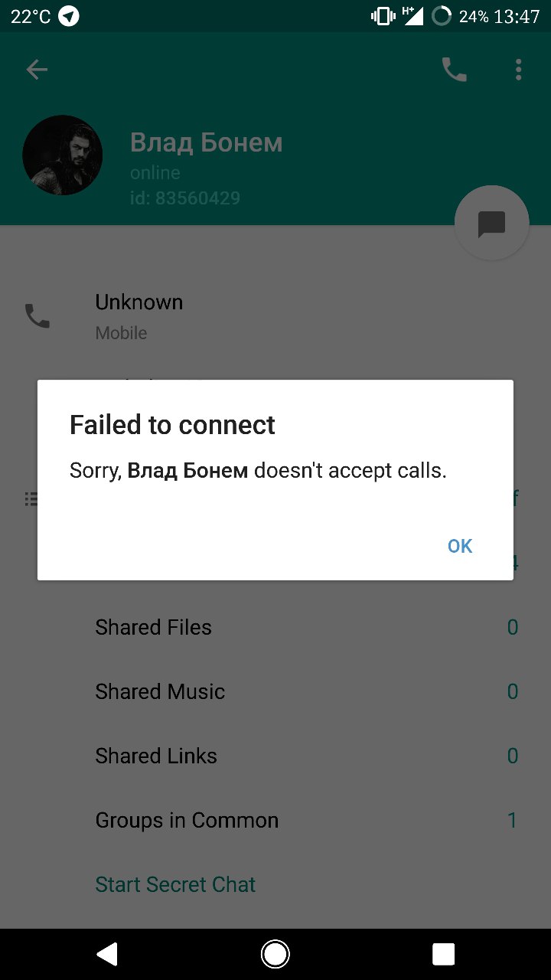Tap the Telegram notification icon in status bar

69,16
